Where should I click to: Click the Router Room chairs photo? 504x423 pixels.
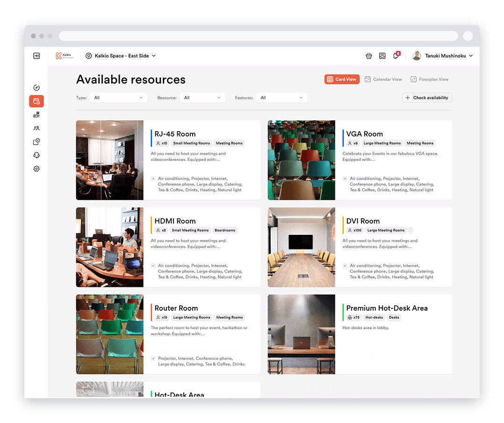(109, 335)
